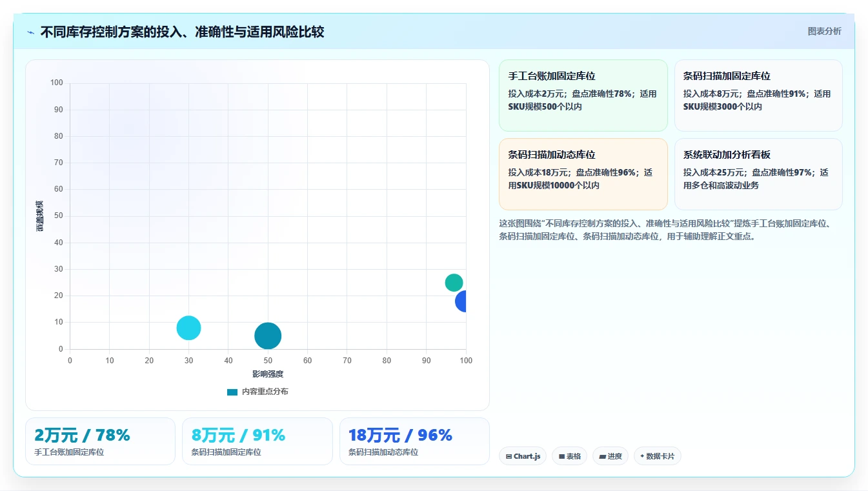The image size is (868, 491).
Task: Open the 条码扫描加动态库位 info card
Action: pos(583,174)
